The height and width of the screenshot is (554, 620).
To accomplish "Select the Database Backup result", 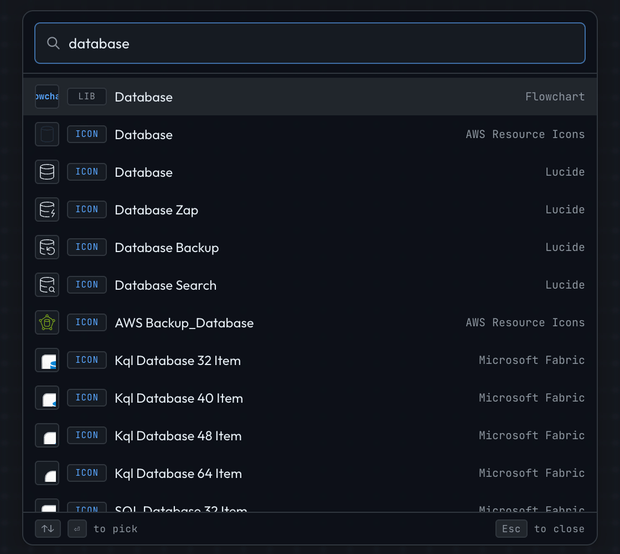I will coord(310,247).
